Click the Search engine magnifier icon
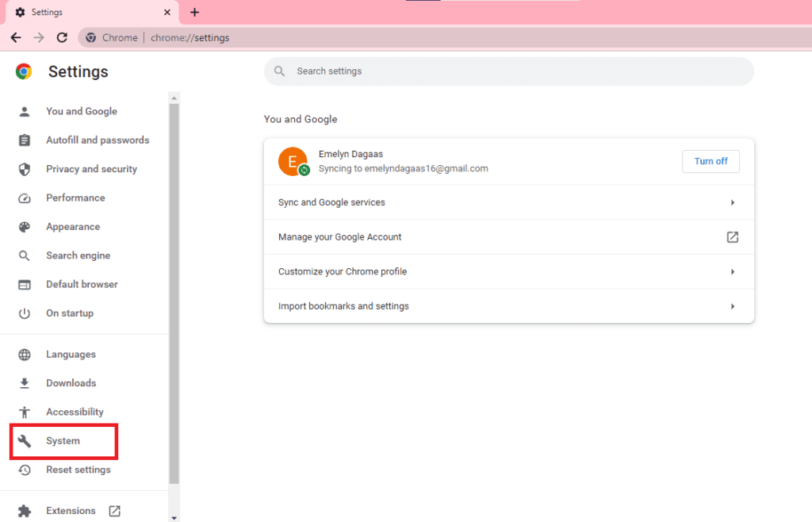This screenshot has height=522, width=812. 25,255
